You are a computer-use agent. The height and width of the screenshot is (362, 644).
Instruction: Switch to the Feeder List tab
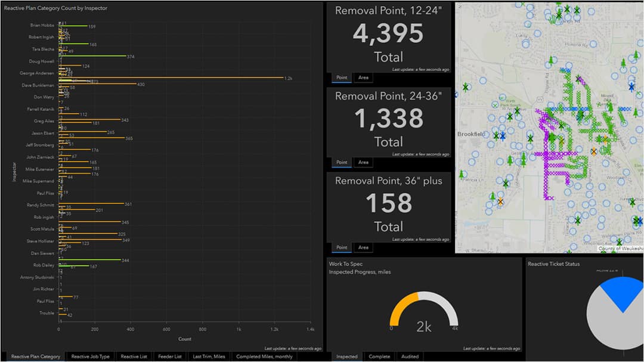(169, 356)
